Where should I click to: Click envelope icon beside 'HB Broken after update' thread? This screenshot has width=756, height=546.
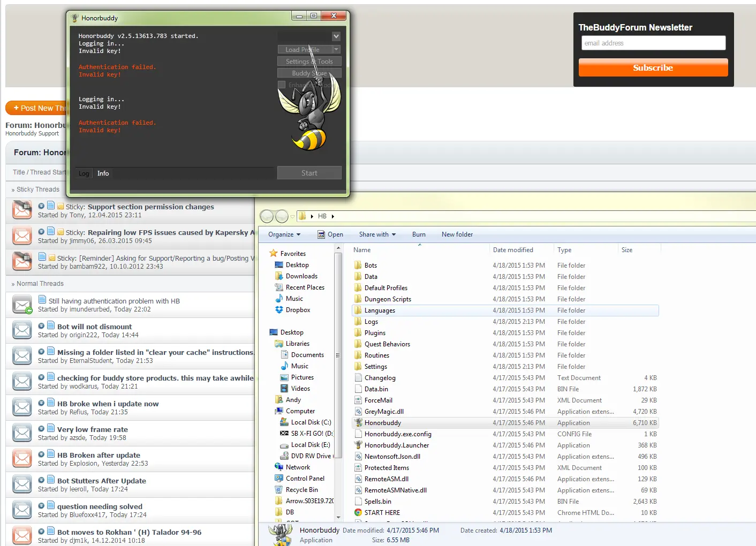coord(22,459)
